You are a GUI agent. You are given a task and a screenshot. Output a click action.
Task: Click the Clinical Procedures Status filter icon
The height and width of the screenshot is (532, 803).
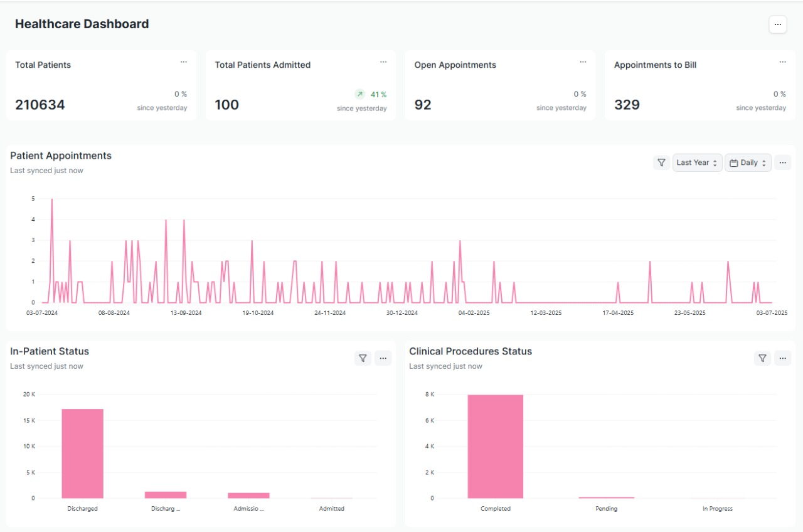(762, 358)
